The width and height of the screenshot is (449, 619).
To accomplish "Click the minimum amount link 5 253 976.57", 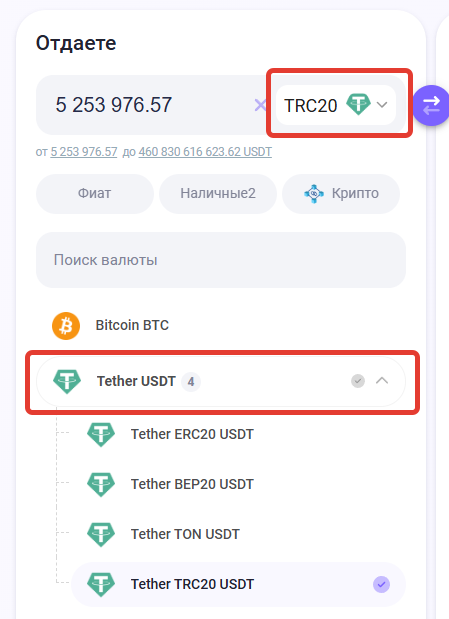I will [x=84, y=152].
